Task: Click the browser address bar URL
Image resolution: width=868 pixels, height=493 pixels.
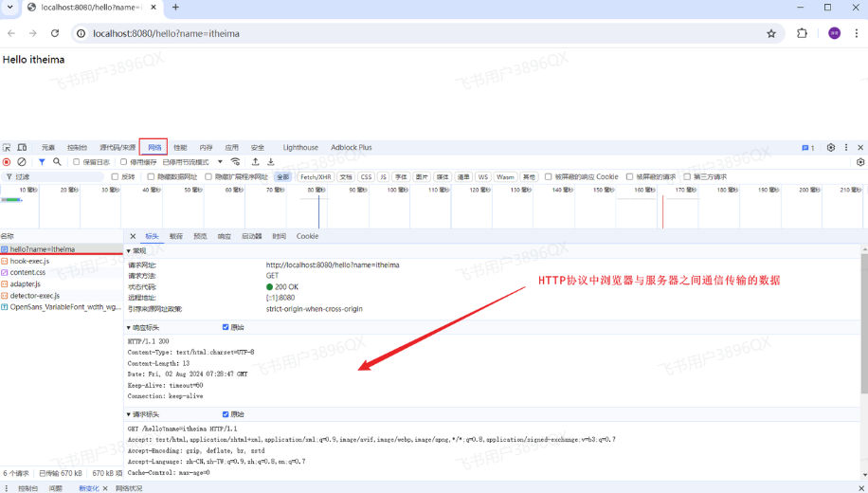Action: tap(166, 34)
